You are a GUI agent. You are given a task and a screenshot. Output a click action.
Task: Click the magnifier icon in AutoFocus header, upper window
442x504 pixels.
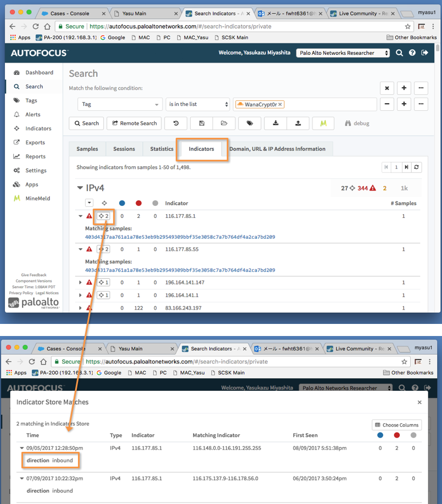point(399,53)
